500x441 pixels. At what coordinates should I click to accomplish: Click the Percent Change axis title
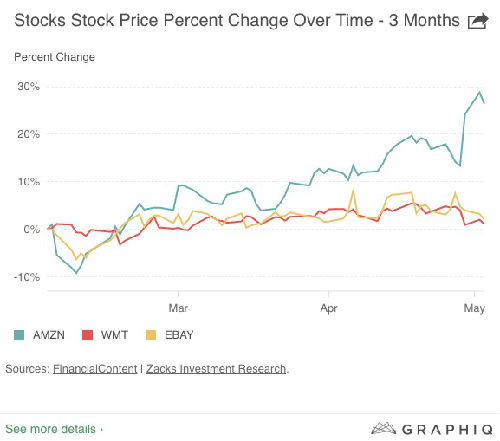54,57
